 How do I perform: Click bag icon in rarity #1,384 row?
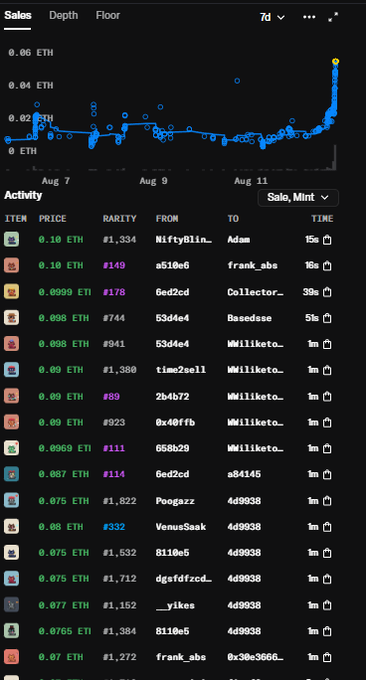pos(327,631)
